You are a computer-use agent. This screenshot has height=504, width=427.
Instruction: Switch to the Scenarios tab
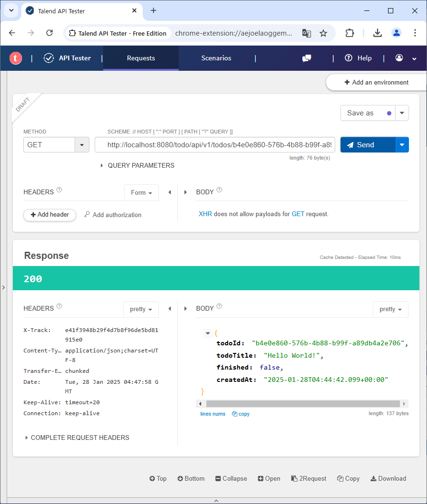(216, 58)
